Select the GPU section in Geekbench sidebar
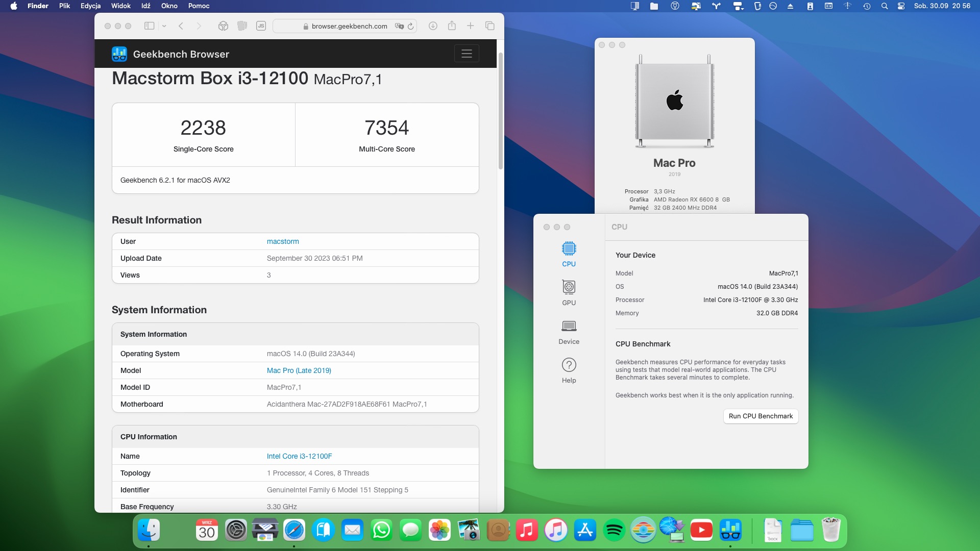The width and height of the screenshot is (980, 551). tap(569, 293)
